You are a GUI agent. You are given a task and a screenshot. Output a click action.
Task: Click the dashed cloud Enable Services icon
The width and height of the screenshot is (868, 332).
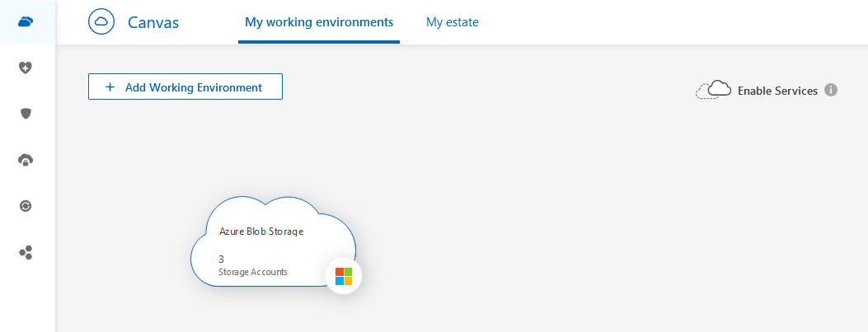714,90
